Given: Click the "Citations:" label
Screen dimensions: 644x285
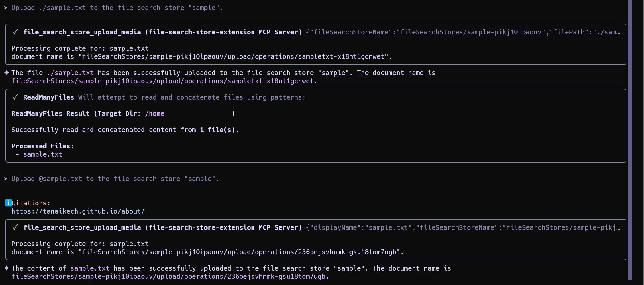Looking at the screenshot, I should click(x=31, y=203).
